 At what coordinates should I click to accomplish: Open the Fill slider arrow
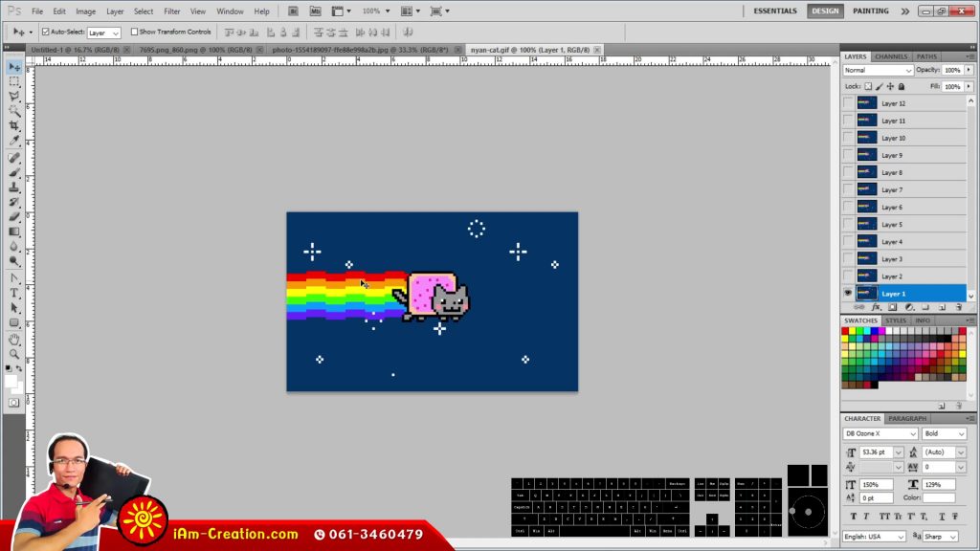[969, 87]
